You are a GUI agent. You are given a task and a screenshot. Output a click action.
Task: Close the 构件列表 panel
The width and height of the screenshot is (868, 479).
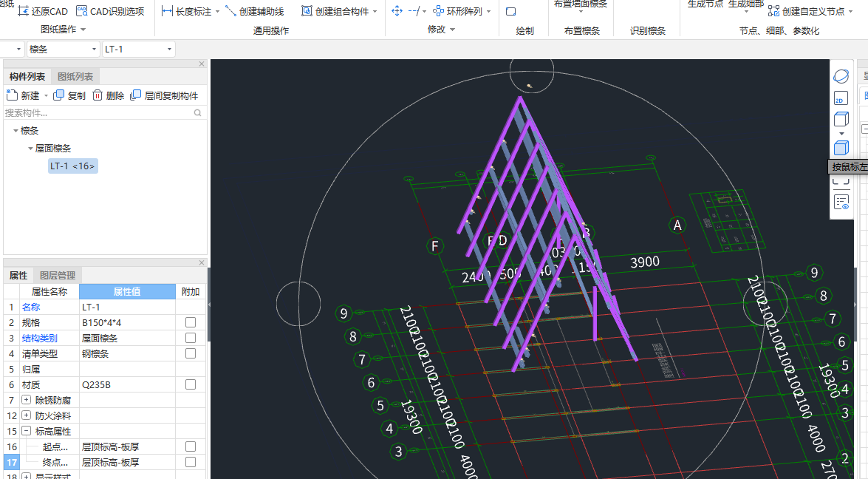pyautogui.click(x=202, y=64)
